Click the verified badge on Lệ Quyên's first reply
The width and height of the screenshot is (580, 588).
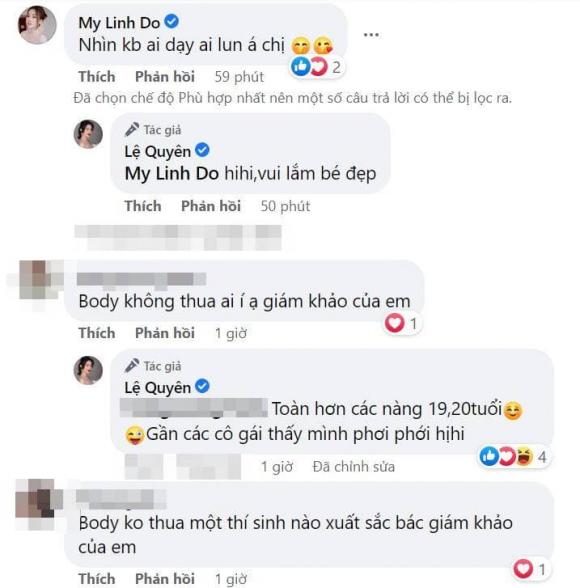pyautogui.click(x=202, y=150)
